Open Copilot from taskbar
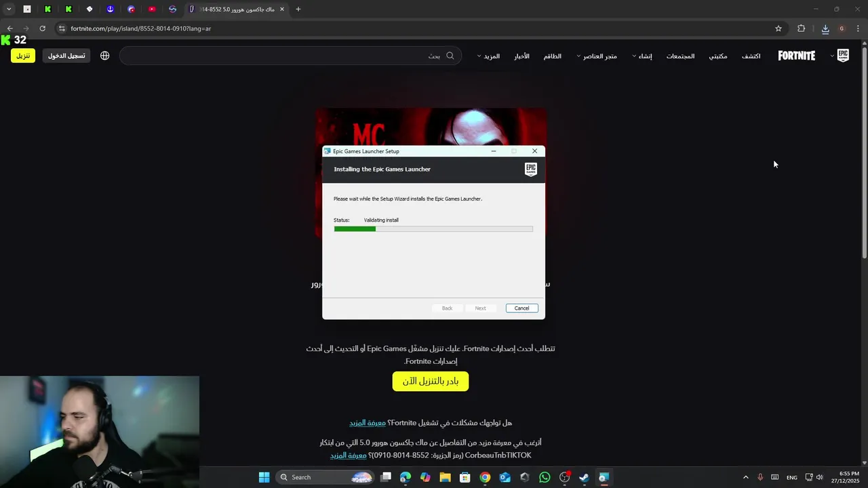Screen dimensions: 868x488 [425, 477]
